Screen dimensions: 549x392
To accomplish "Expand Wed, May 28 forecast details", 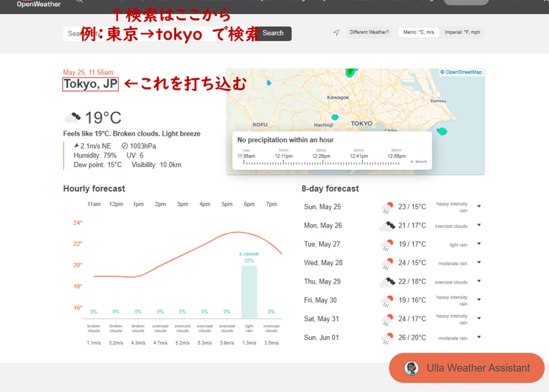I will coord(479,262).
